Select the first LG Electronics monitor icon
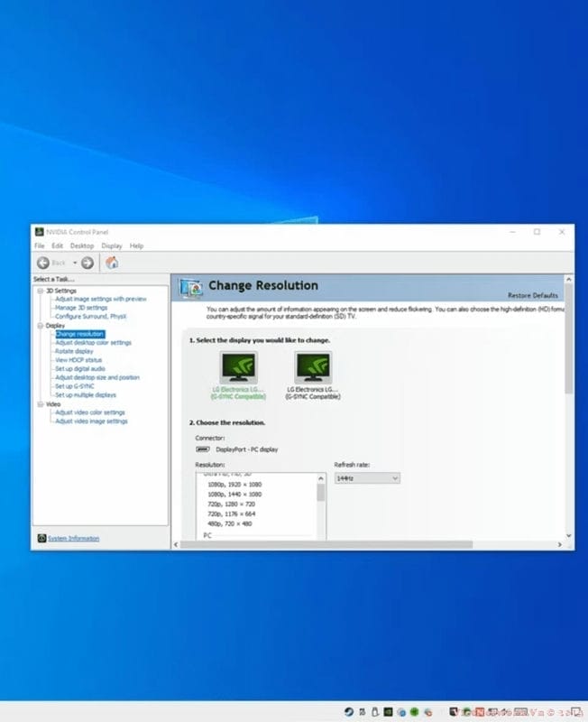The image size is (588, 722). [238, 367]
